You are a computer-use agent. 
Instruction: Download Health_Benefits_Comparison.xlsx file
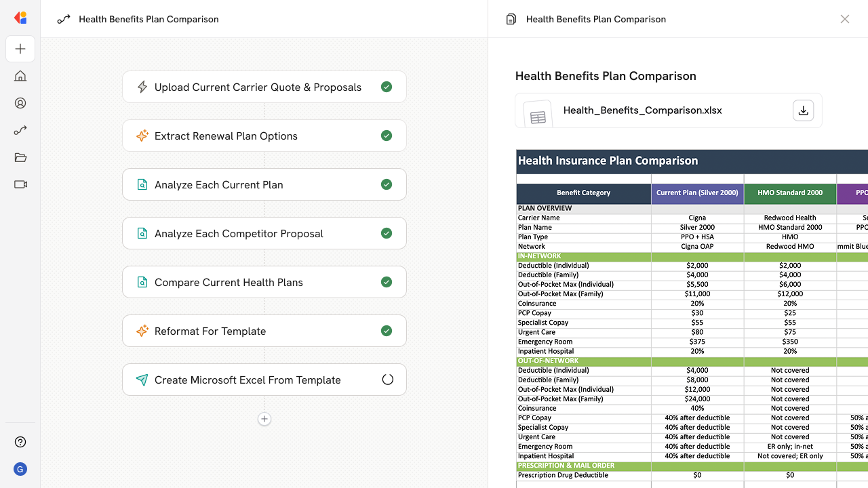coord(804,110)
